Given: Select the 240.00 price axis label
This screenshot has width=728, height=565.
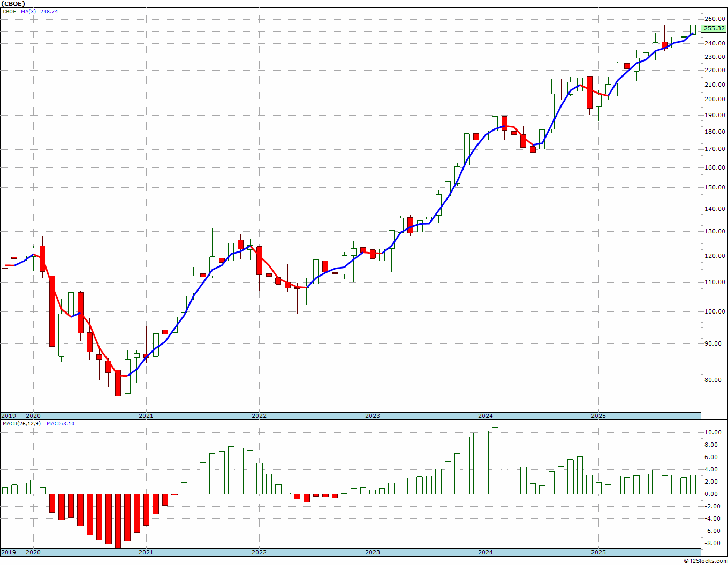Looking at the screenshot, I should (714, 43).
